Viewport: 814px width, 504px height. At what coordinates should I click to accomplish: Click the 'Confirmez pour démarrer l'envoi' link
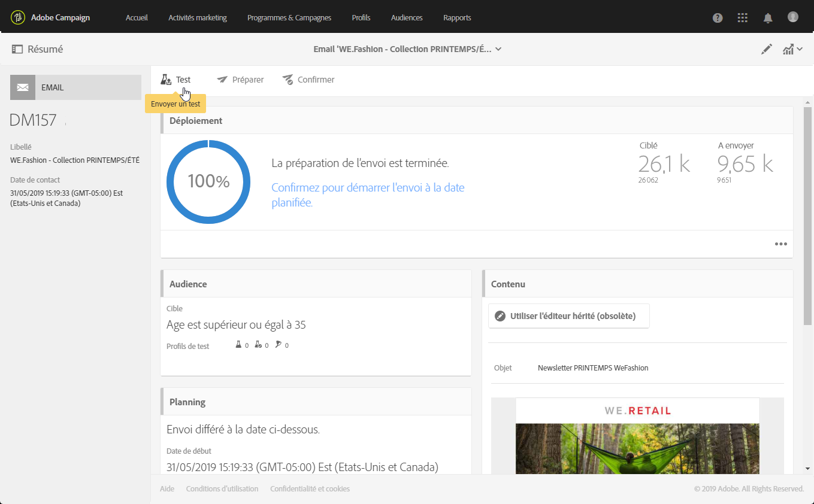click(x=368, y=195)
